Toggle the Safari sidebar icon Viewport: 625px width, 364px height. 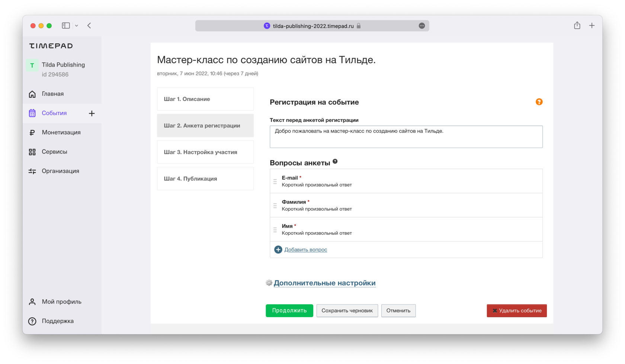(66, 26)
